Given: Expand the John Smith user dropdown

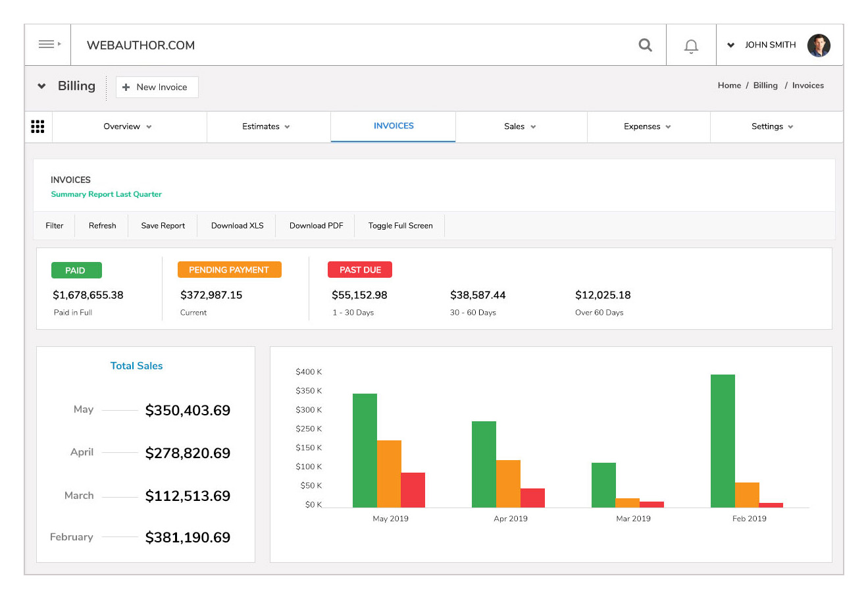Looking at the screenshot, I should 730,45.
